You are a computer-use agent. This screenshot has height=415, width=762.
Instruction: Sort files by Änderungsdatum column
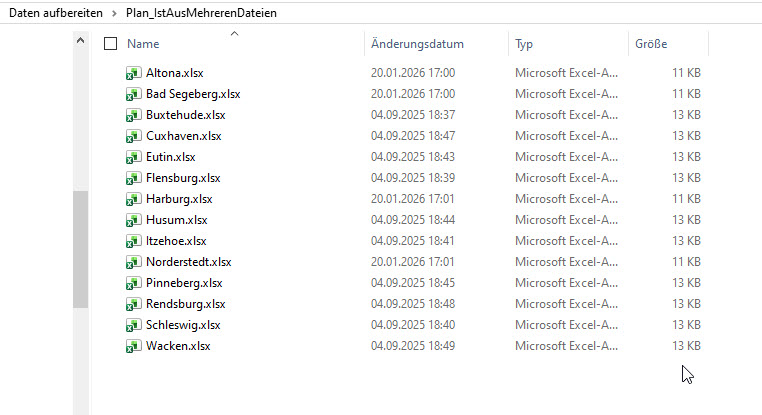click(417, 44)
